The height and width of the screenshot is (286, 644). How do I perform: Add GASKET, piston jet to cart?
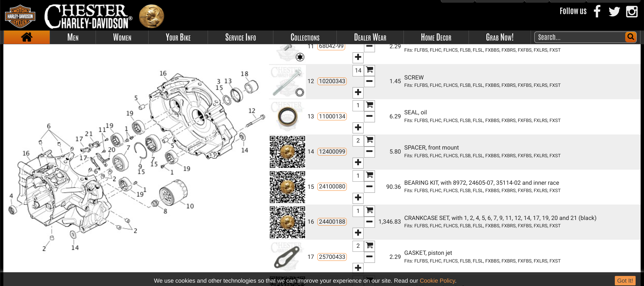coord(370,246)
